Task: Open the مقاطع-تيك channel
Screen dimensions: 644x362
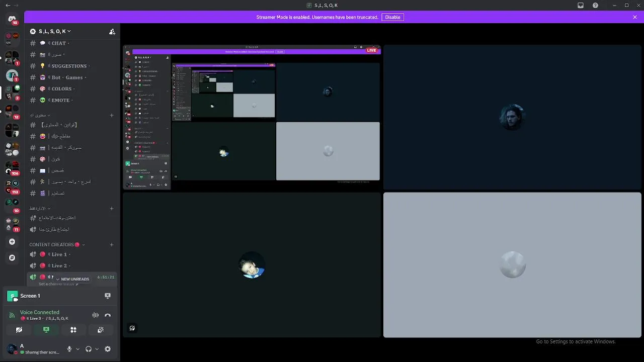Action: (x=72, y=136)
